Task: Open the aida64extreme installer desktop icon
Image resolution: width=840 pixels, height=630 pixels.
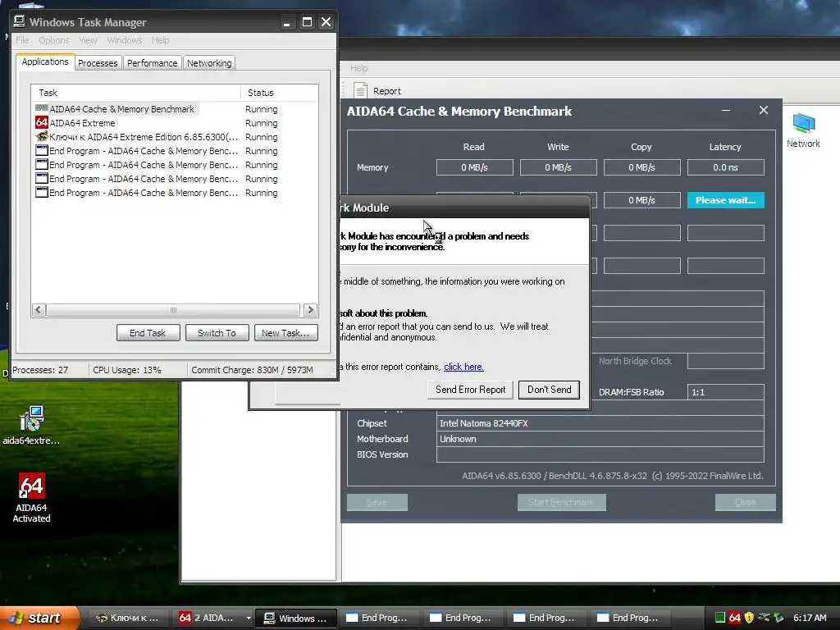Action: click(32, 426)
